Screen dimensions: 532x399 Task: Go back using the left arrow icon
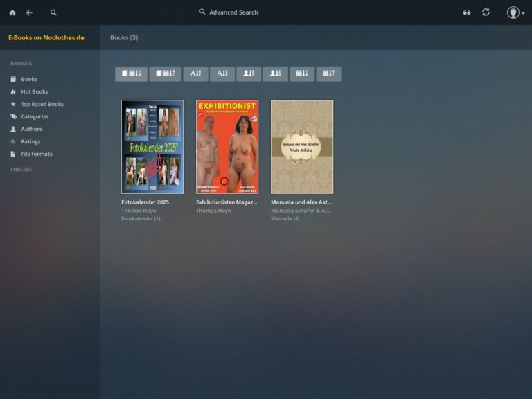click(29, 12)
